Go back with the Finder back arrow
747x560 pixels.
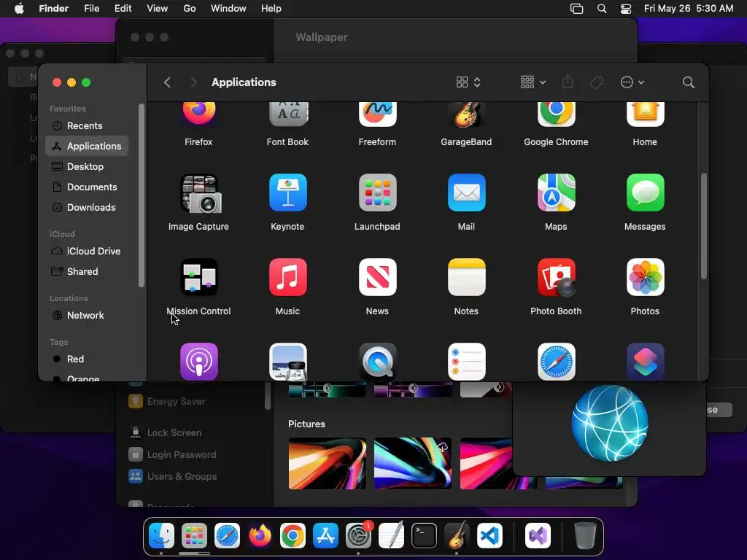[x=167, y=82]
